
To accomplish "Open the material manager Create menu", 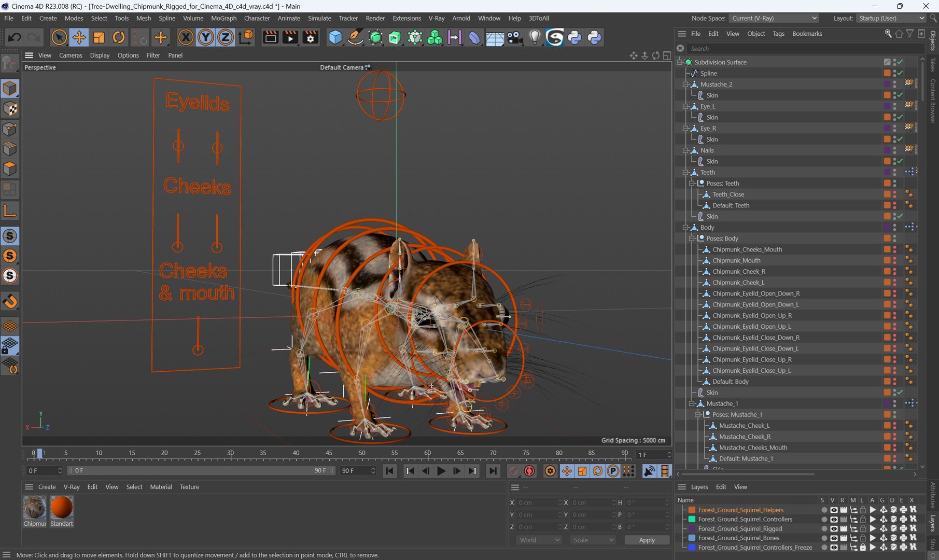I will [47, 487].
